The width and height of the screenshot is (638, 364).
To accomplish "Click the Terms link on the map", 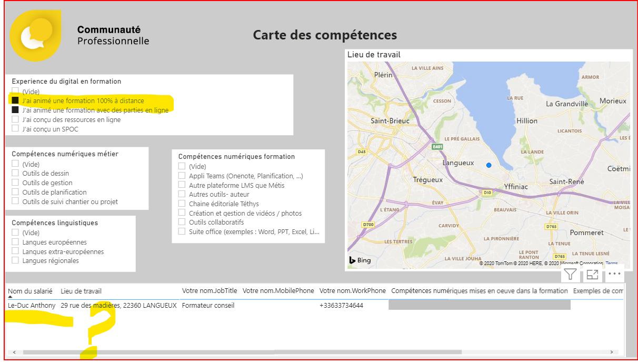I will tap(612, 263).
